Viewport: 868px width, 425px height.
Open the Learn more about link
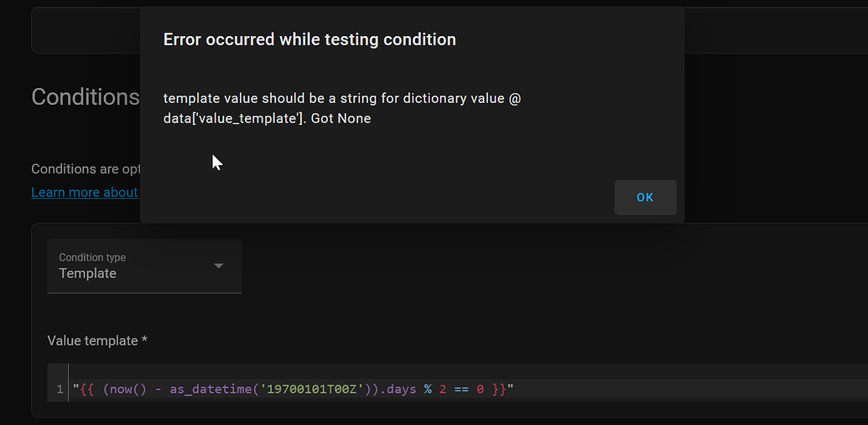tap(84, 193)
